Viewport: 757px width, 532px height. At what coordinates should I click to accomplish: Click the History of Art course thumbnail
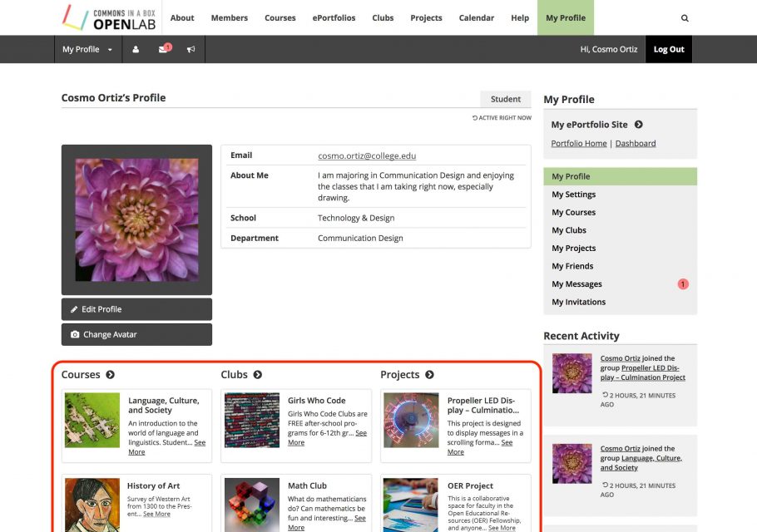click(92, 505)
